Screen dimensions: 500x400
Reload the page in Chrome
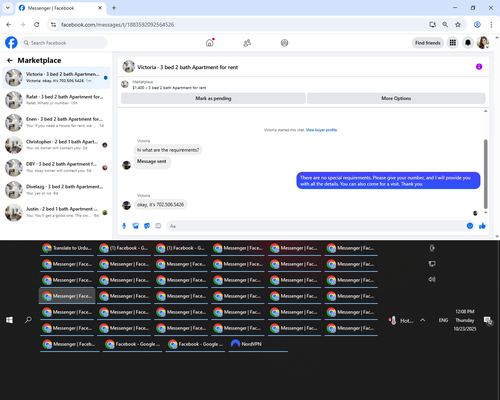[37, 24]
